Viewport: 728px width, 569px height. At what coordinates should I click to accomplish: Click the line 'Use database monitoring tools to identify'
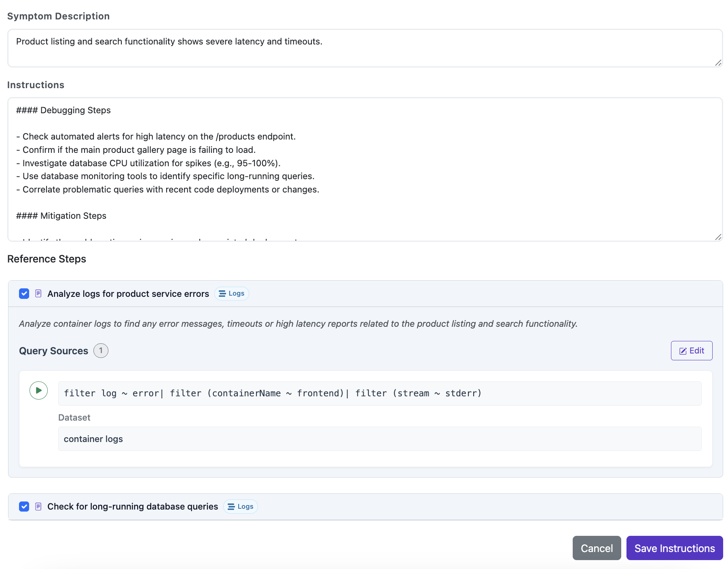pyautogui.click(x=165, y=176)
